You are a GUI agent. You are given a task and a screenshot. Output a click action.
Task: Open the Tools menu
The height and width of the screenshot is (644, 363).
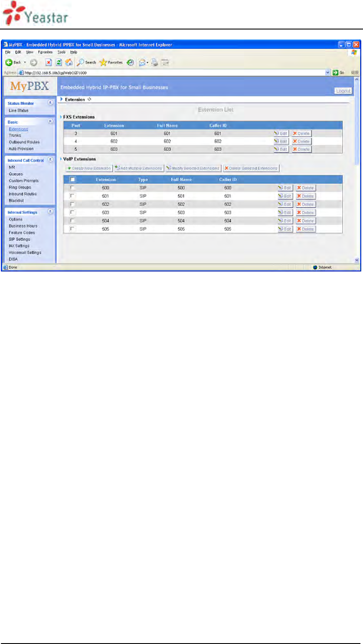(62, 52)
